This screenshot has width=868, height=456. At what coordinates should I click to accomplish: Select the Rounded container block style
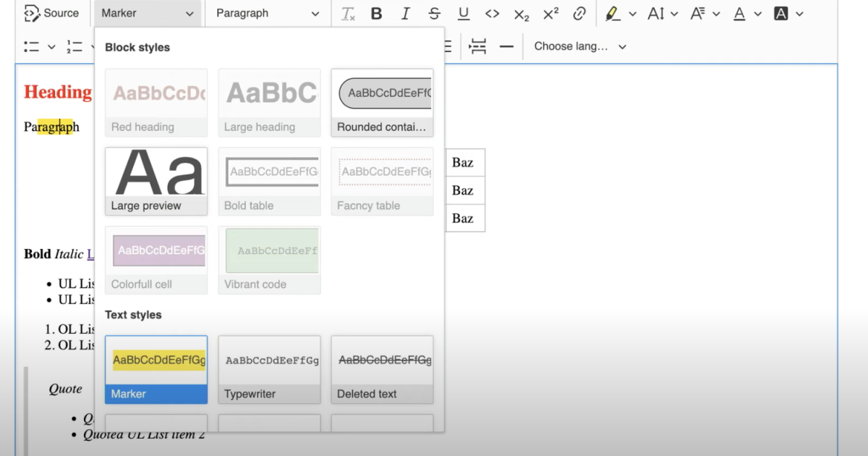click(382, 103)
